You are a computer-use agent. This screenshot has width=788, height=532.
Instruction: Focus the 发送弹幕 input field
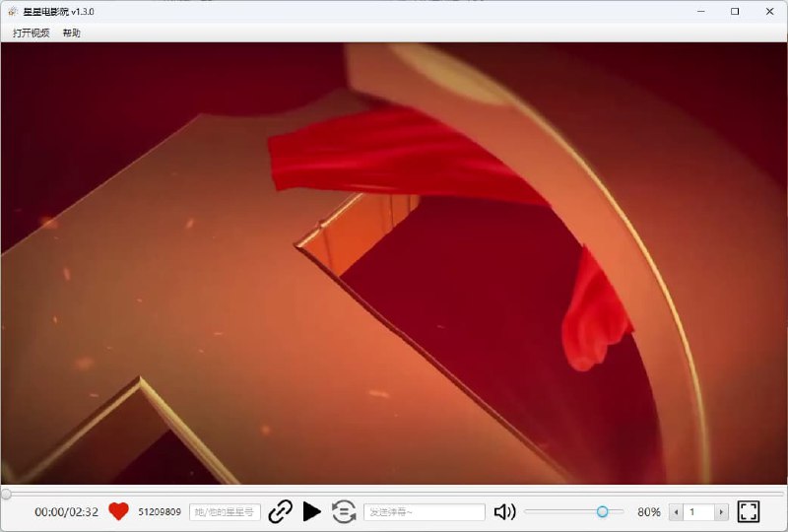425,512
